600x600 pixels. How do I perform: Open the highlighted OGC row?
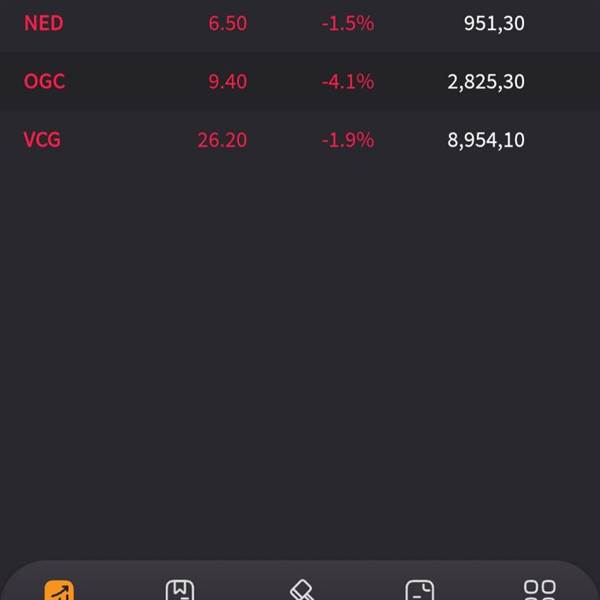[300, 82]
